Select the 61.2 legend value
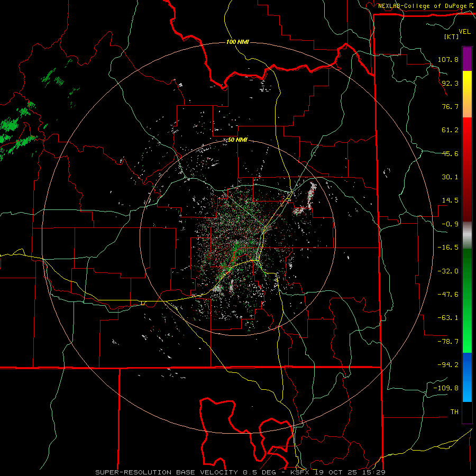The height and width of the screenshot is (476, 476). coord(450,130)
